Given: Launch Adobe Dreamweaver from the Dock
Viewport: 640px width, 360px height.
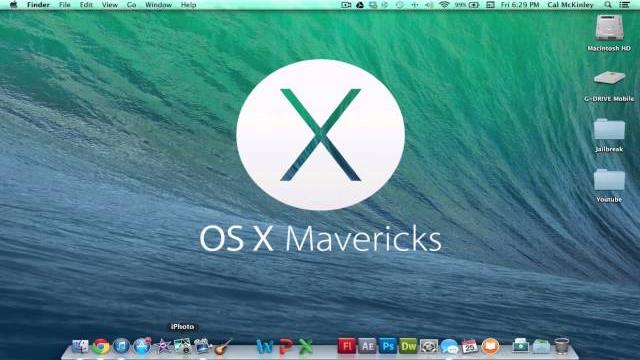Looking at the screenshot, I should (x=408, y=346).
